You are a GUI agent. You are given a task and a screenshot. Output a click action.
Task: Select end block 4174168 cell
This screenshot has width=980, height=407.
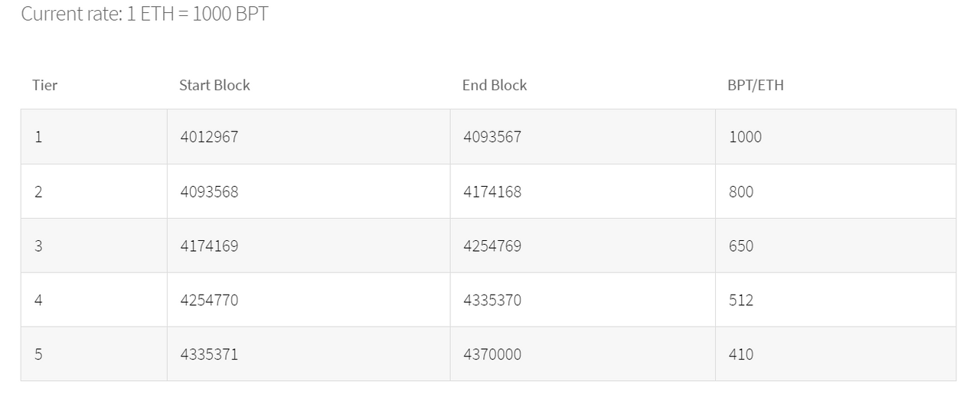coord(583,191)
